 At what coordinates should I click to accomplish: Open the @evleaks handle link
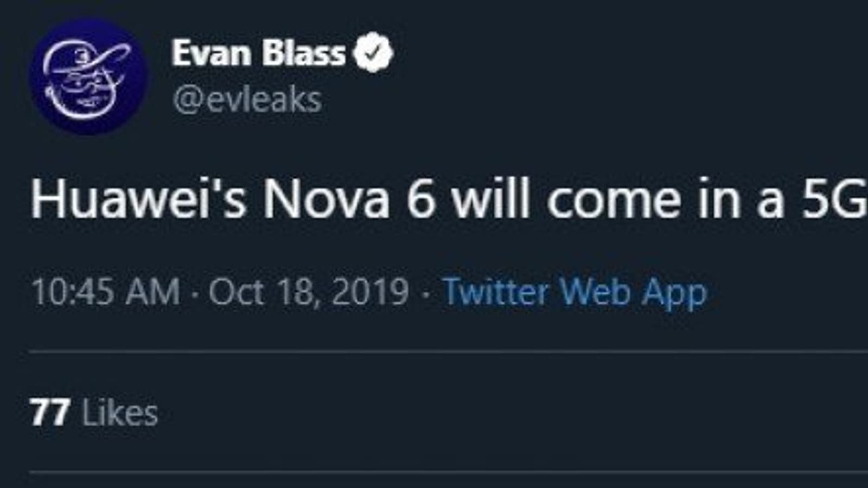(247, 100)
